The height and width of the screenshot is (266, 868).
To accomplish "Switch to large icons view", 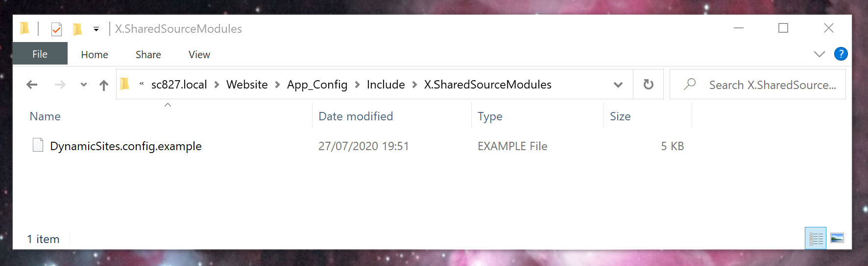I will pyautogui.click(x=837, y=238).
